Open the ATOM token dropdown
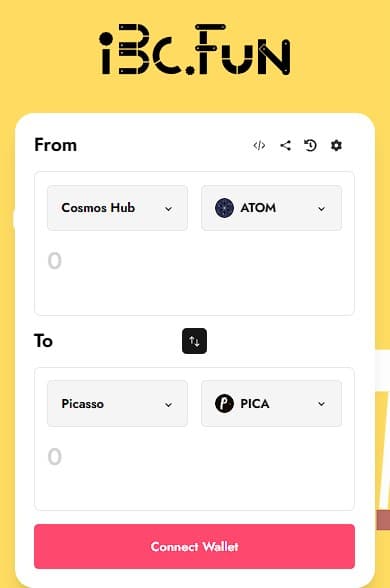The width and height of the screenshot is (390, 588). click(x=272, y=208)
